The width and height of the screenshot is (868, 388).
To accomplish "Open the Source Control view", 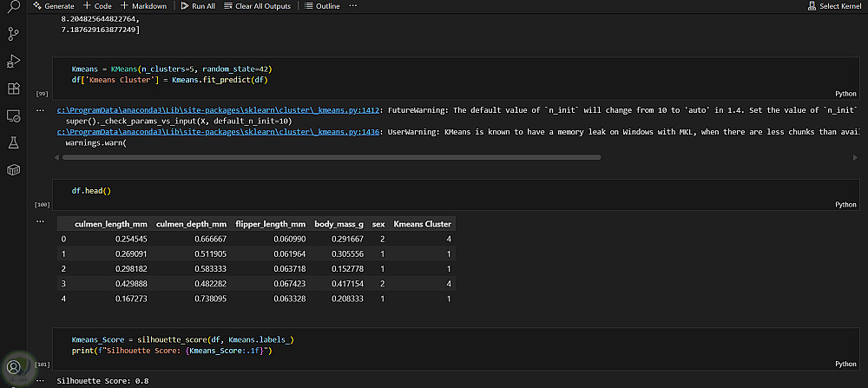I will click(13, 34).
